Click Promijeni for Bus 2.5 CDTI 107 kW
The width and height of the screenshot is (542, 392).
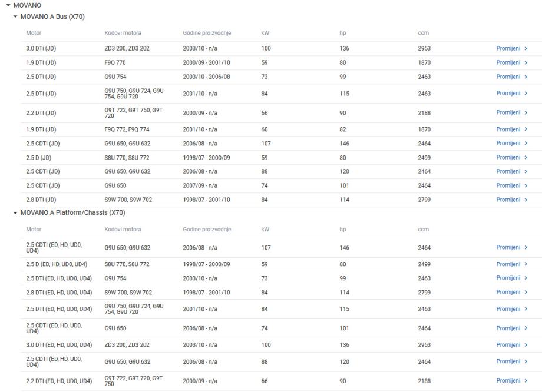508,143
